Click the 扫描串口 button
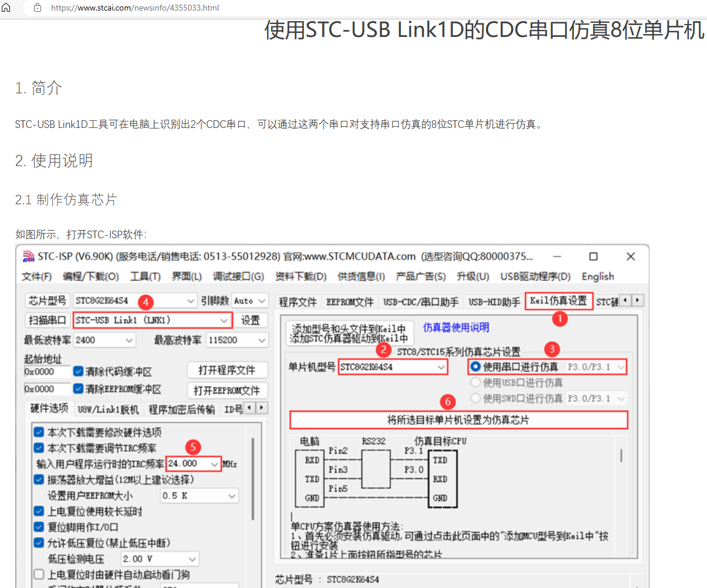Image resolution: width=707 pixels, height=588 pixels. pyautogui.click(x=48, y=320)
